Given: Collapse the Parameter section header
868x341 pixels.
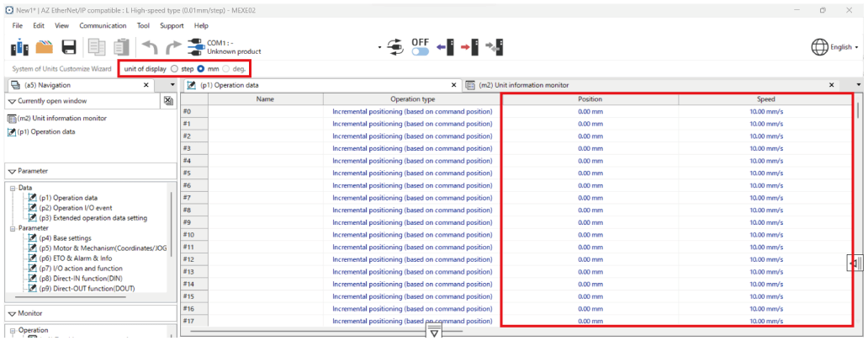Looking at the screenshot, I should 12,171.
